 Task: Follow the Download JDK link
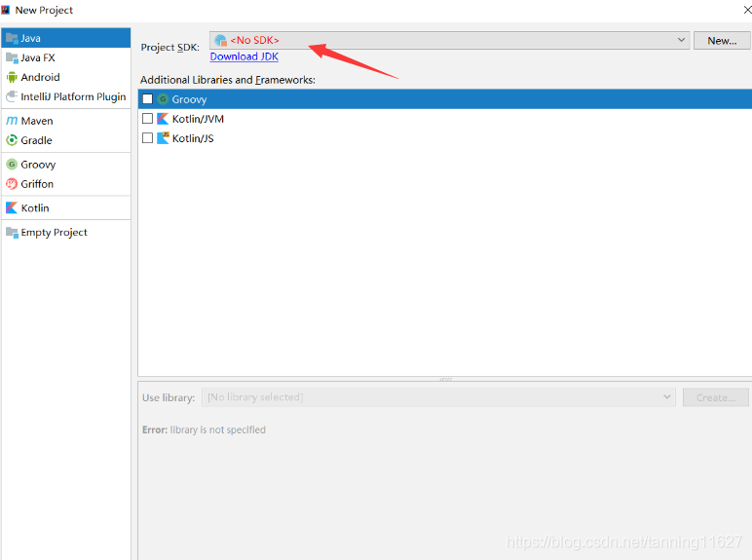coord(244,56)
